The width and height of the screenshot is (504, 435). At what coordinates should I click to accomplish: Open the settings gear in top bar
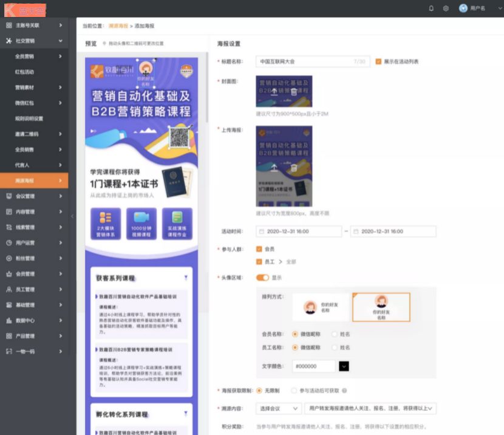pyautogui.click(x=446, y=9)
